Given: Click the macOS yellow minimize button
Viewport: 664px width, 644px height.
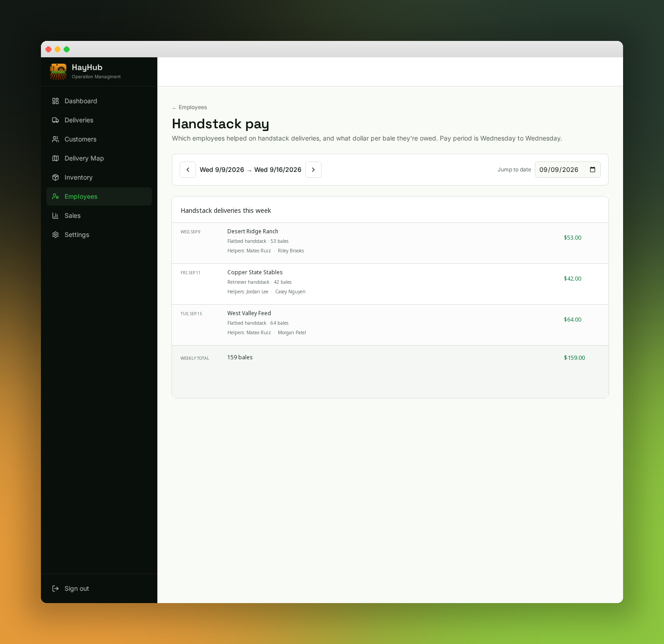Looking at the screenshot, I should [x=58, y=49].
